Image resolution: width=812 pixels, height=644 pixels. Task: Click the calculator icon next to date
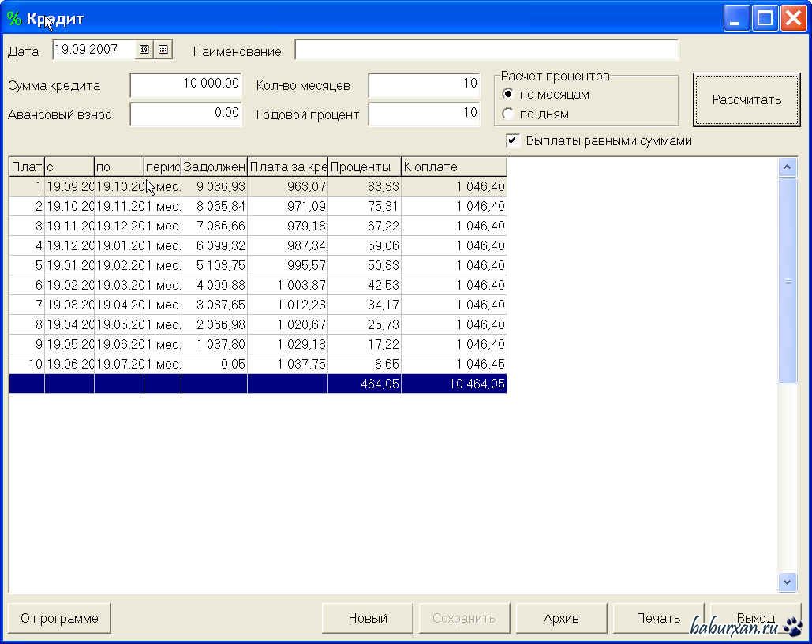[163, 50]
